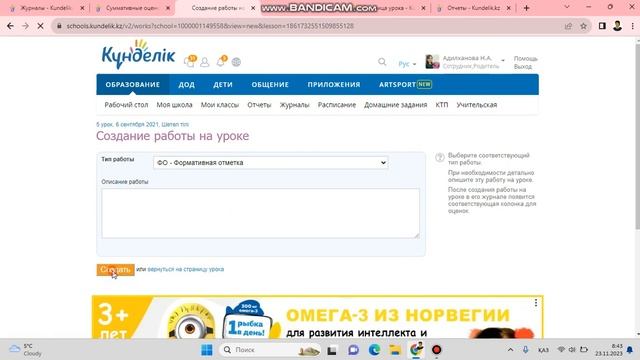Click the help question mark icon
This screenshot has width=640, height=360.
(x=440, y=157)
